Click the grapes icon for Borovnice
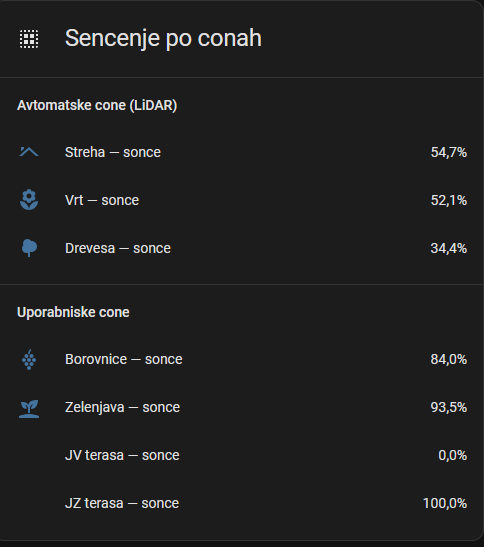The height and width of the screenshot is (547, 484). (x=29, y=359)
